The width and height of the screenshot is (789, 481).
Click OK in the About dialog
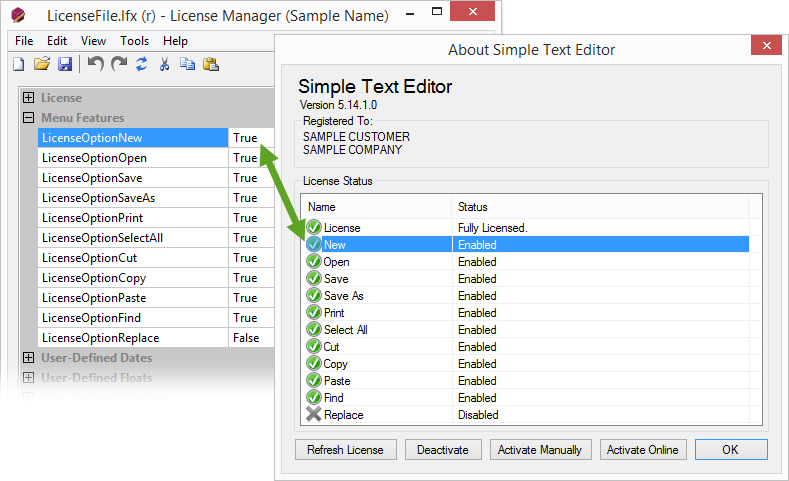pos(731,450)
